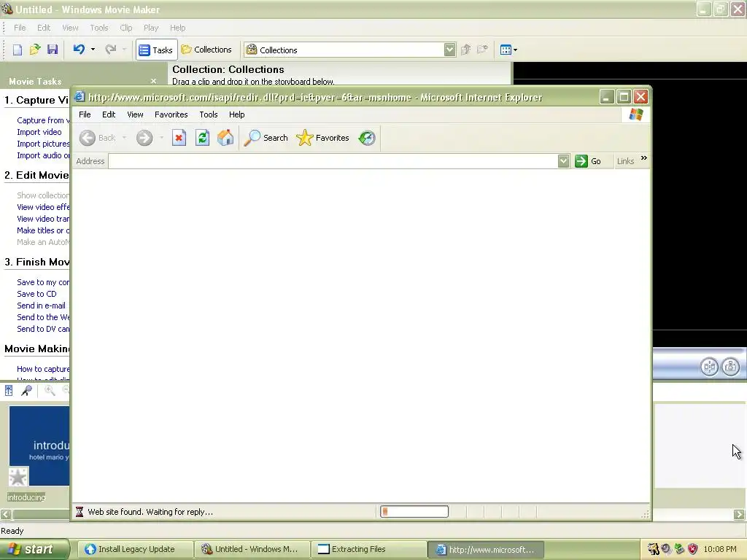This screenshot has width=747, height=560.
Task: Click inside the IE Address field
Action: point(333,161)
